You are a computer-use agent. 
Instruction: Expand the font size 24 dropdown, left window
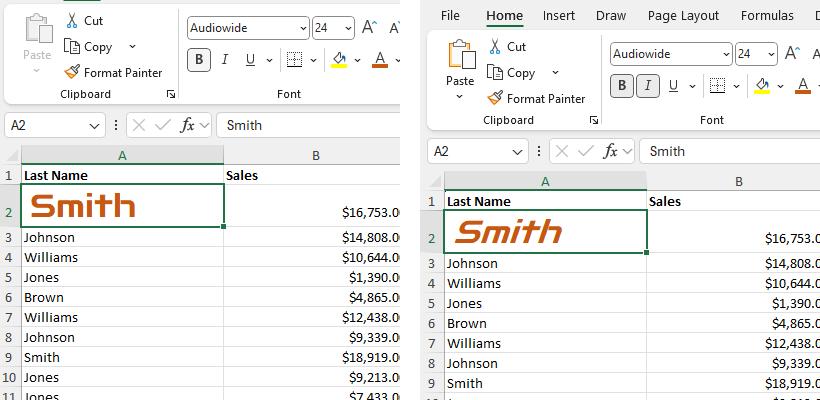(347, 28)
